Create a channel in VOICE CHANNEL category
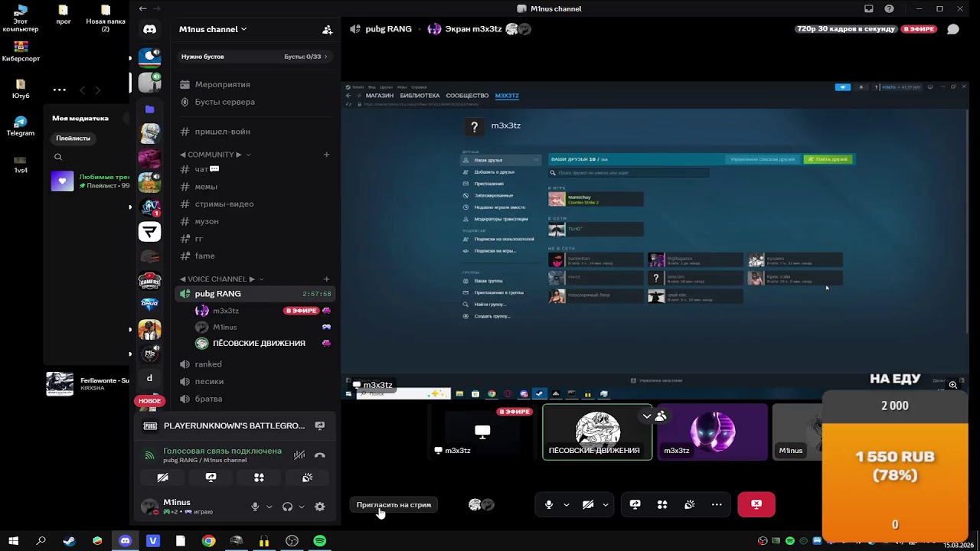 326,279
